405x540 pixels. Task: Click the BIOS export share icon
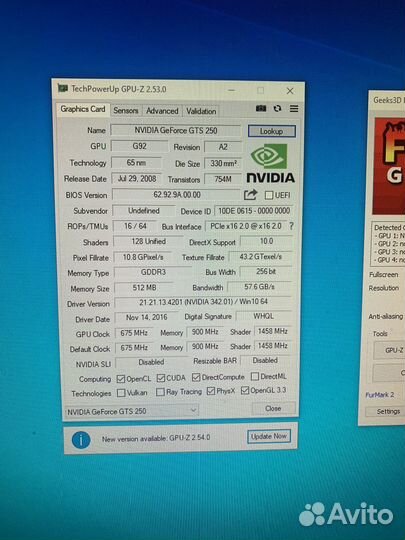point(250,195)
